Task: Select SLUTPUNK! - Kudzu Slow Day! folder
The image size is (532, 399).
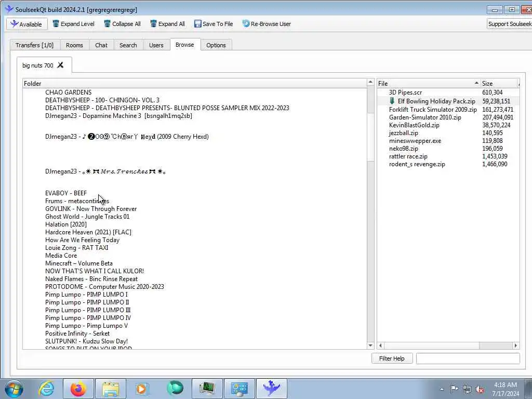Action: [87, 341]
